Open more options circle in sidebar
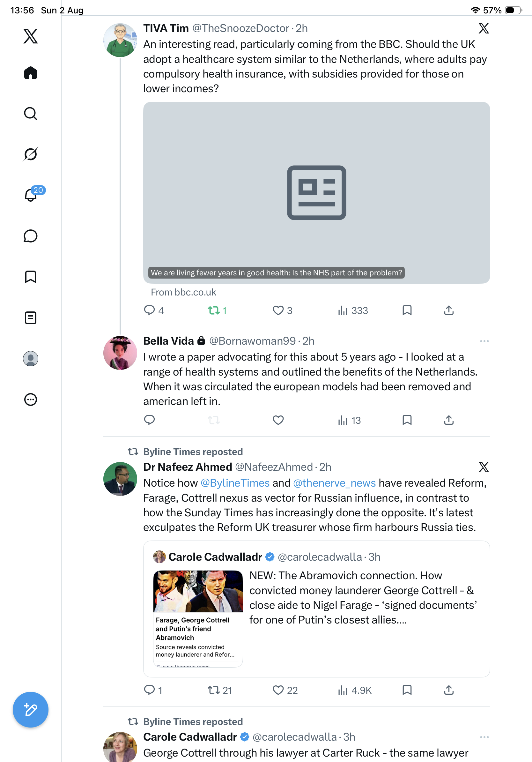Viewport: 532px width, 762px height. (31, 399)
